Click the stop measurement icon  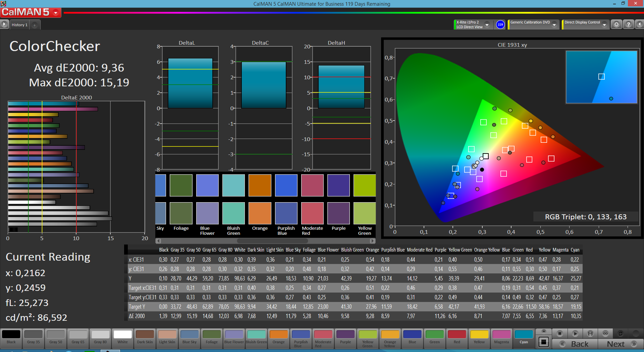pyautogui.click(x=559, y=334)
